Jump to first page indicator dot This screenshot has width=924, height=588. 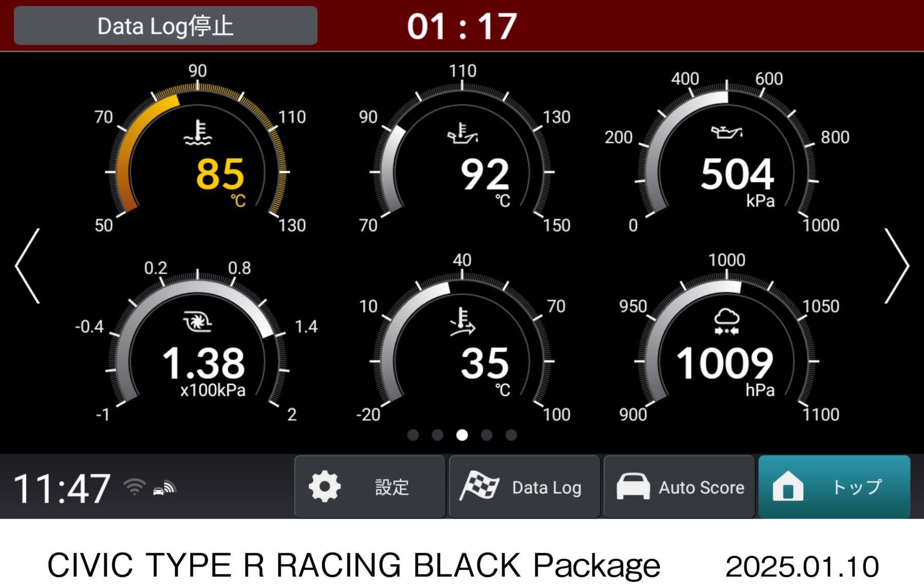pos(413,435)
